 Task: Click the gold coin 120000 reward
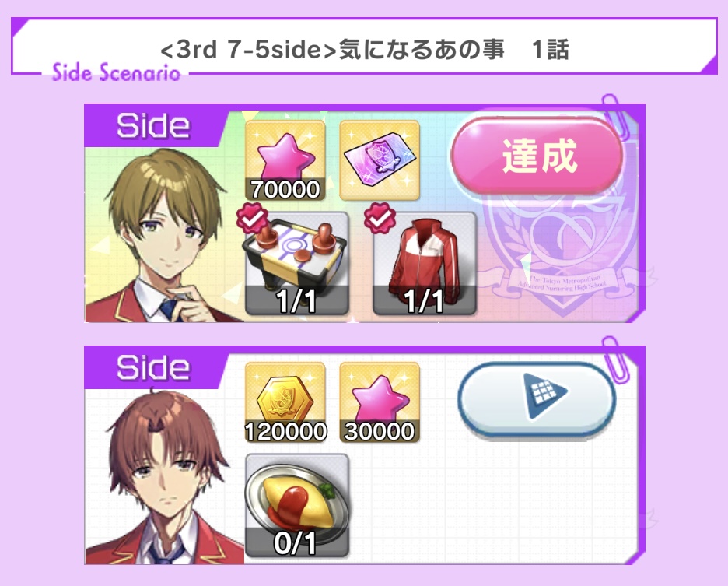pos(285,402)
